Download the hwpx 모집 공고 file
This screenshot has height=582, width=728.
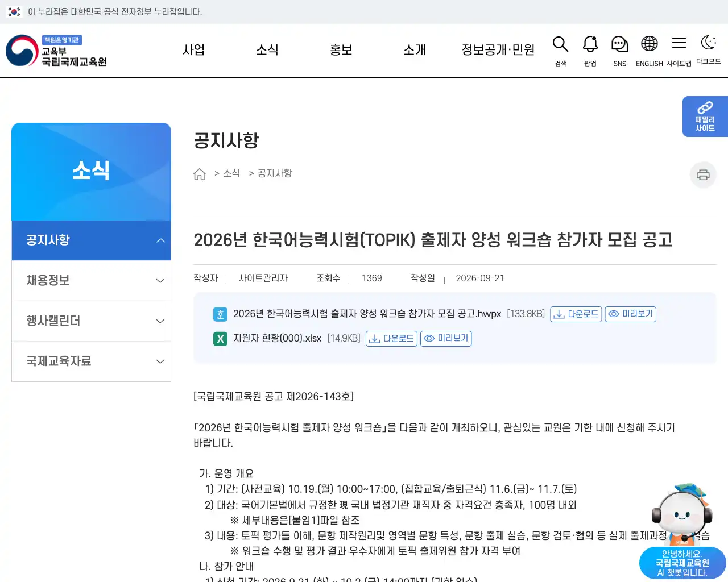(576, 314)
